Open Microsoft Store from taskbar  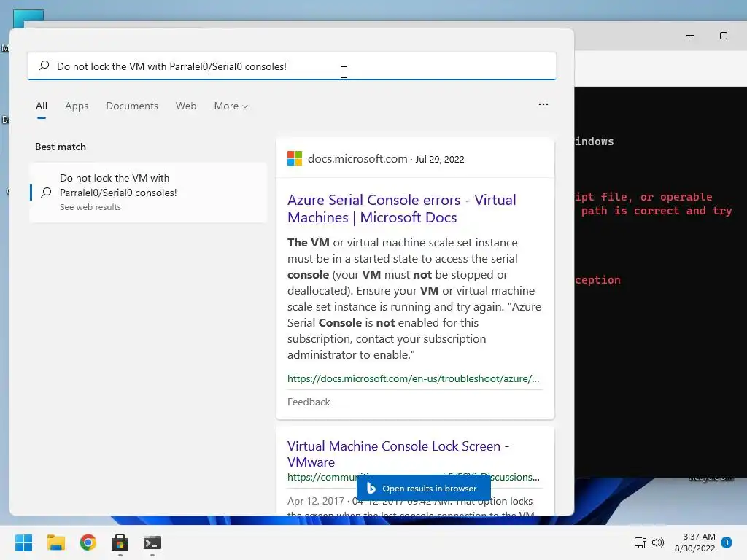point(120,542)
